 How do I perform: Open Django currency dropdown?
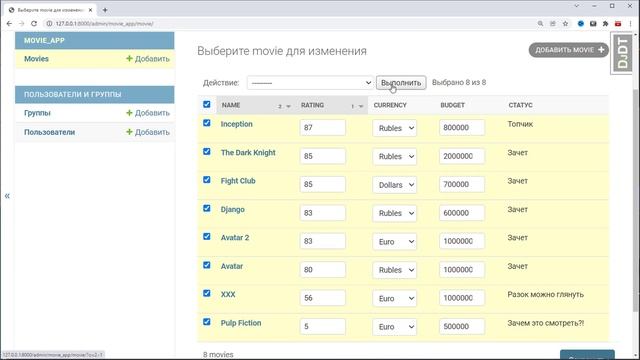pos(394,213)
